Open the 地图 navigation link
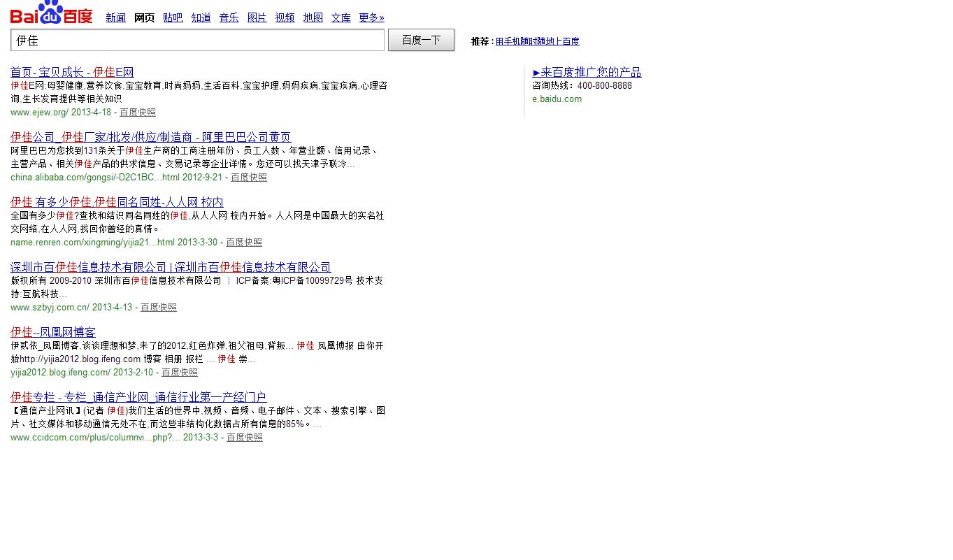The width and height of the screenshot is (953, 560). tap(313, 17)
